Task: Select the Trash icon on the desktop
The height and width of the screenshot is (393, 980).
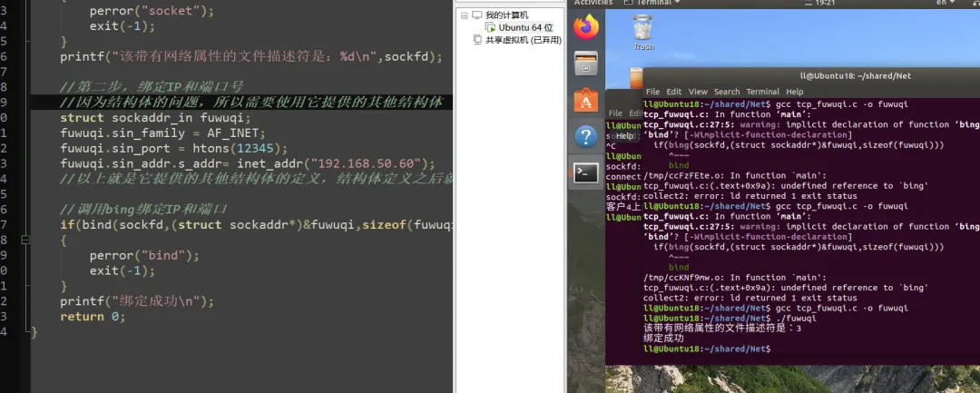Action: (x=642, y=27)
